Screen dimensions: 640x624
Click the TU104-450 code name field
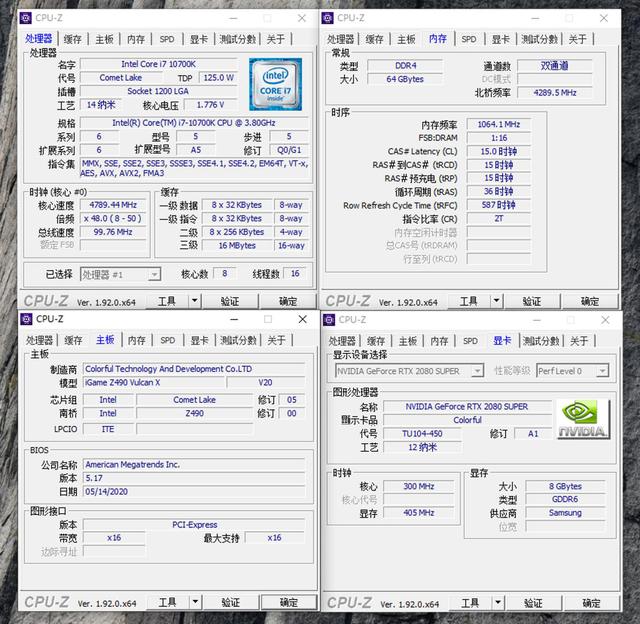pyautogui.click(x=422, y=433)
